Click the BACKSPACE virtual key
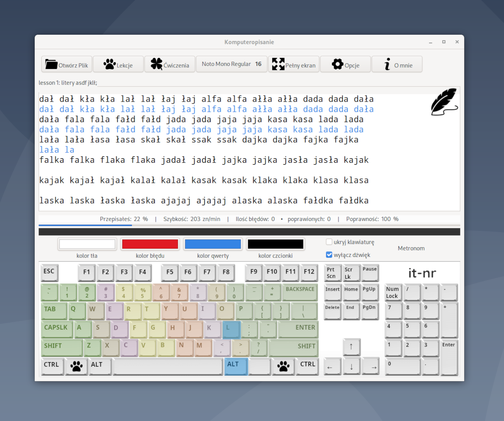 click(x=300, y=292)
